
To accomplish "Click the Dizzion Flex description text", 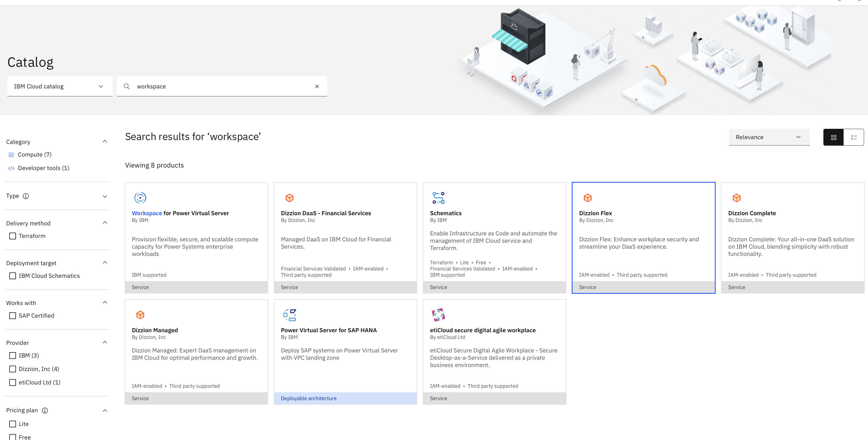I will point(639,243).
